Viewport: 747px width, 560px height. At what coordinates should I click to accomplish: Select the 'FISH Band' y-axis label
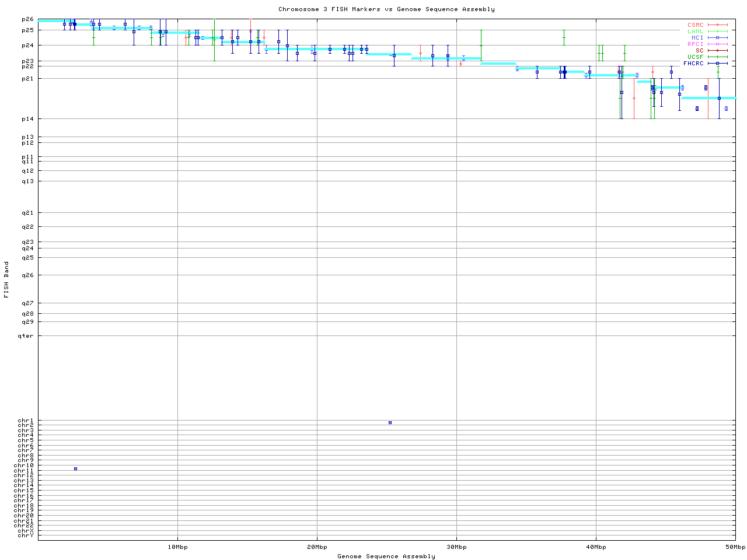click(7, 279)
